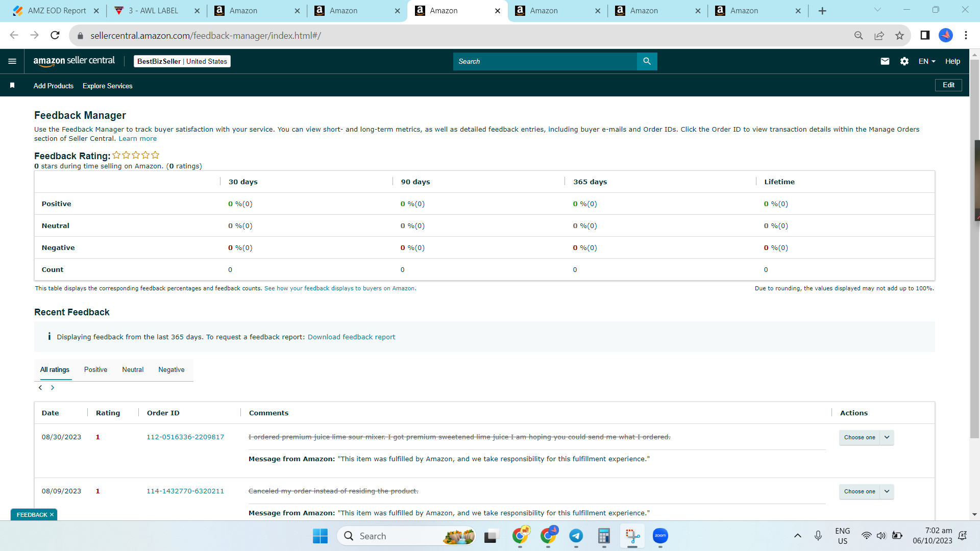Click the volume speaker tray icon
The height and width of the screenshot is (551, 980).
coord(881,536)
